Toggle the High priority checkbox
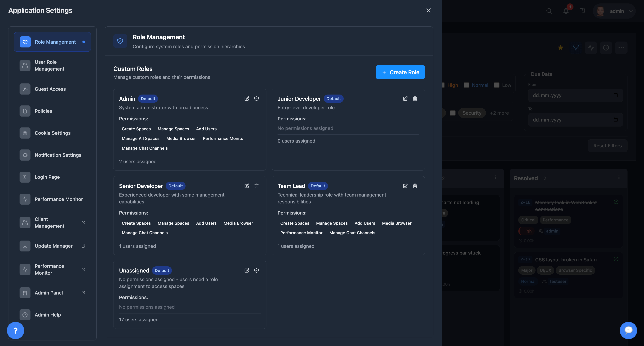 [x=443, y=85]
